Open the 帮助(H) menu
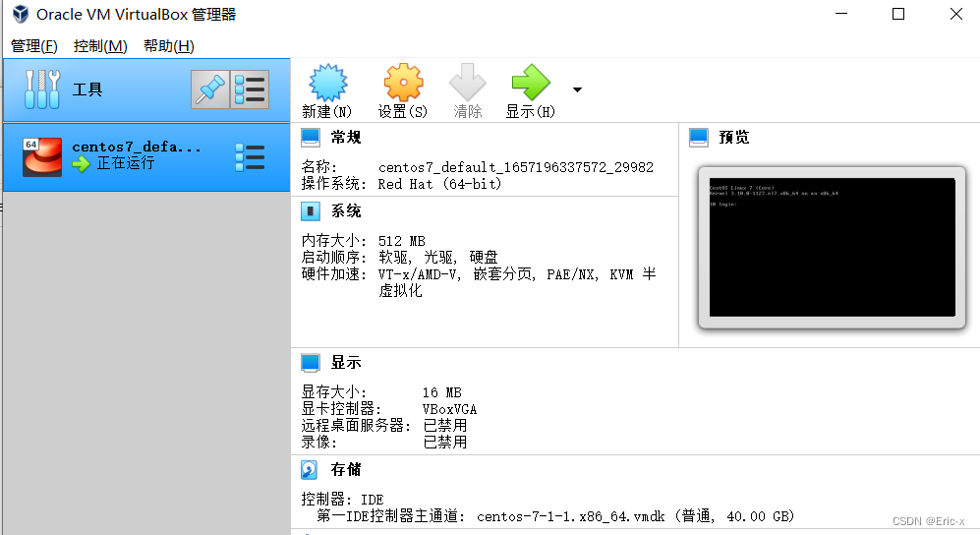Image resolution: width=980 pixels, height=535 pixels. coord(169,46)
